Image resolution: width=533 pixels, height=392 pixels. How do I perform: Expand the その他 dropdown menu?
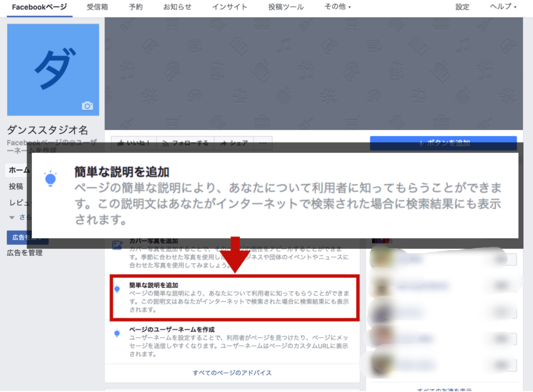coord(337,7)
